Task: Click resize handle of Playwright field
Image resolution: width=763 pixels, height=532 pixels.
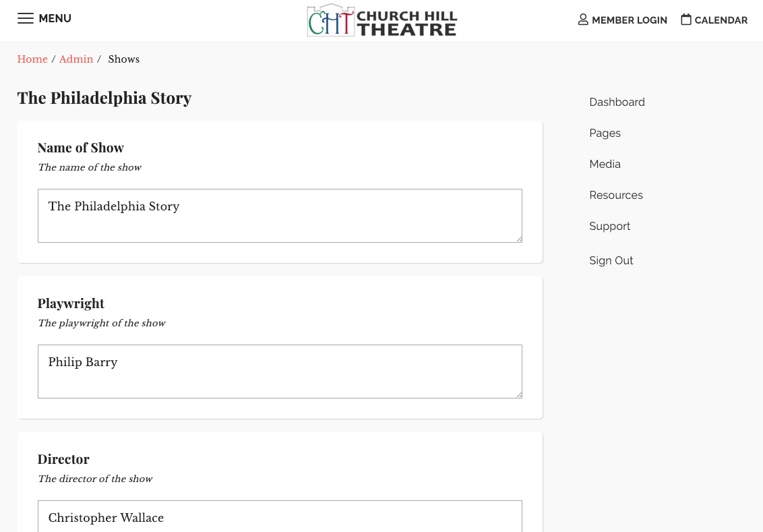Action: pyautogui.click(x=519, y=394)
